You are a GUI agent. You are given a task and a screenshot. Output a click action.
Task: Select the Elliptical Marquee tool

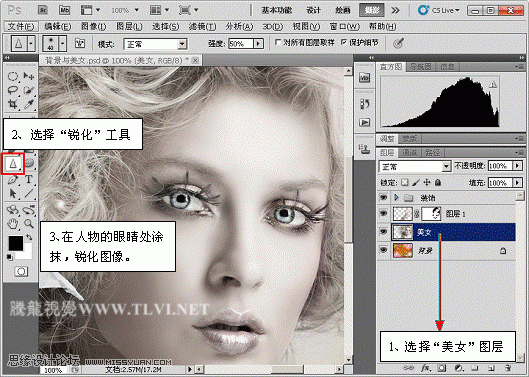13,76
